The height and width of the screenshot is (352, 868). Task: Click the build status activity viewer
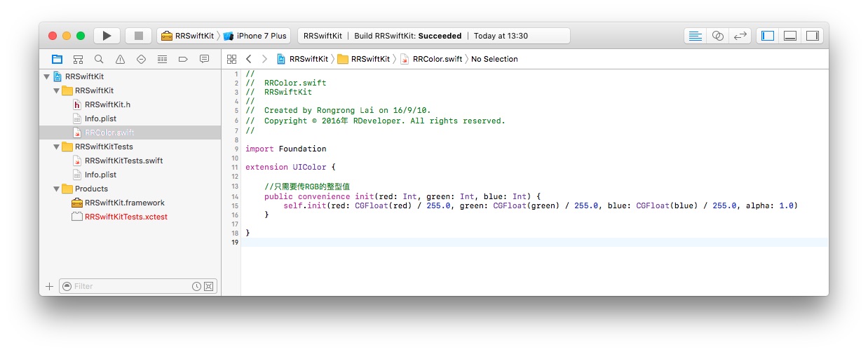tap(434, 36)
